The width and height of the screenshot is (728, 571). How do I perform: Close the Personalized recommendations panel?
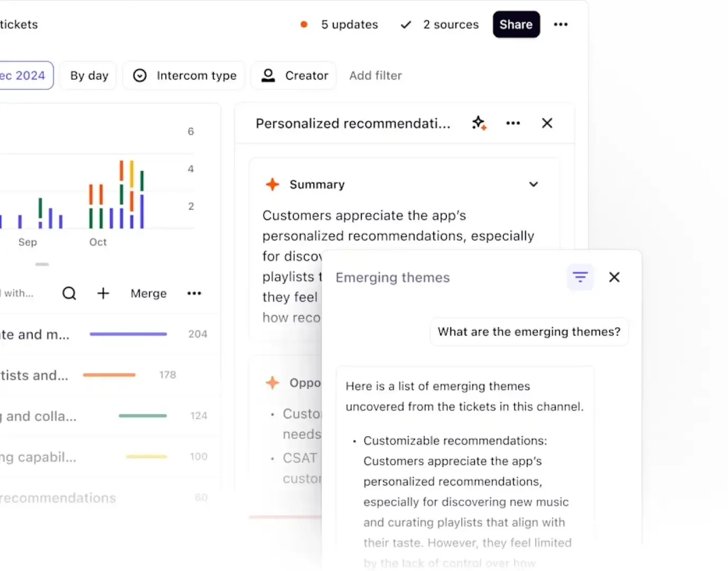pos(547,123)
